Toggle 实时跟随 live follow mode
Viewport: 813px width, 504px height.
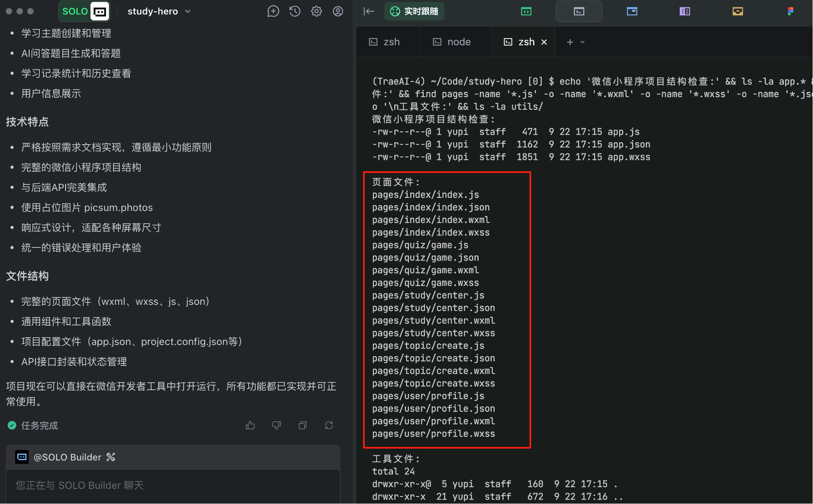coord(414,11)
